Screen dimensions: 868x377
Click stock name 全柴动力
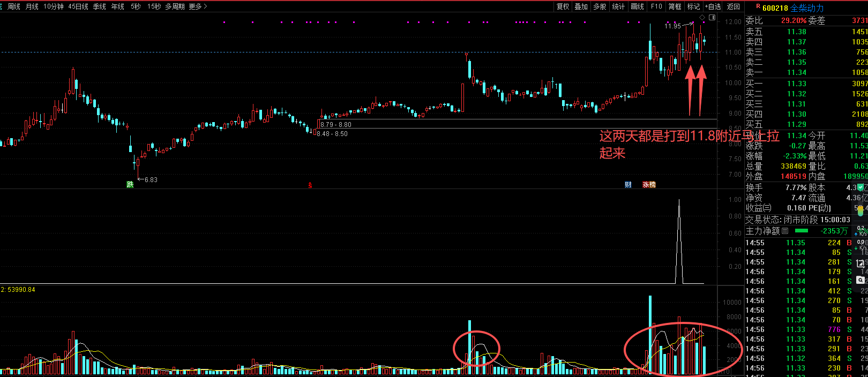tap(807, 8)
